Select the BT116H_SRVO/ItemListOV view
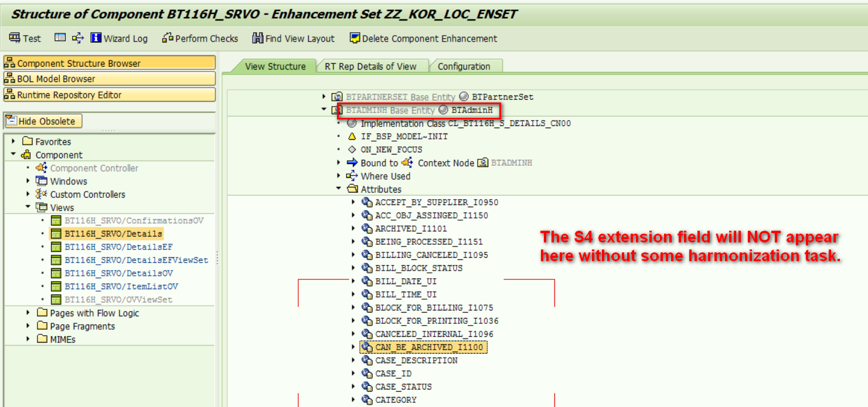Screen dimensions: 868x407 [x=121, y=286]
